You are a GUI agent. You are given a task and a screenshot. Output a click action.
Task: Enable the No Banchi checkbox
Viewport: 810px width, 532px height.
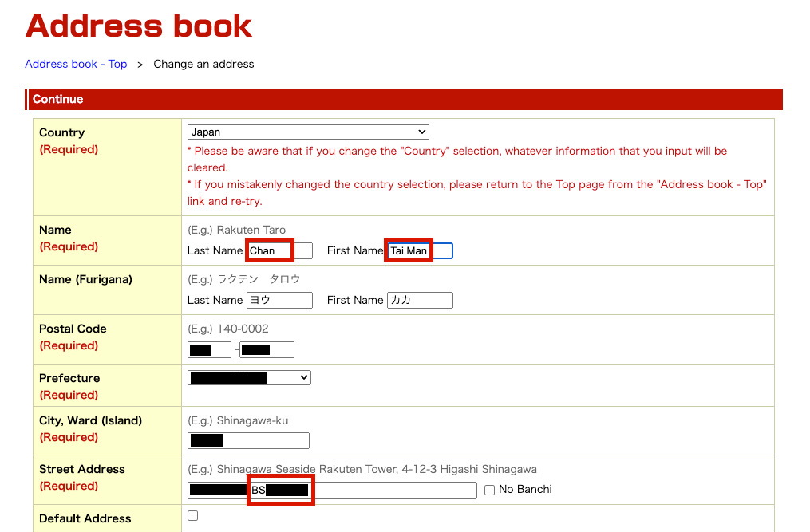[x=490, y=490]
